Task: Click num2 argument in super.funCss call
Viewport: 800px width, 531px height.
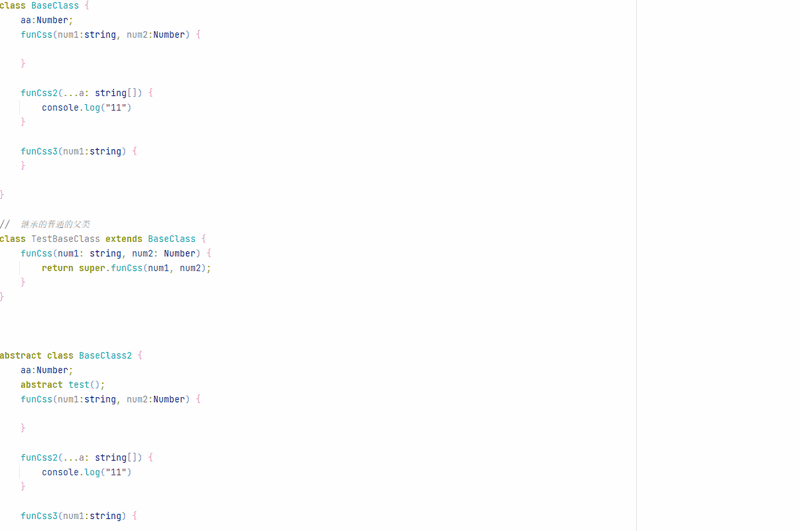Action: click(x=190, y=268)
